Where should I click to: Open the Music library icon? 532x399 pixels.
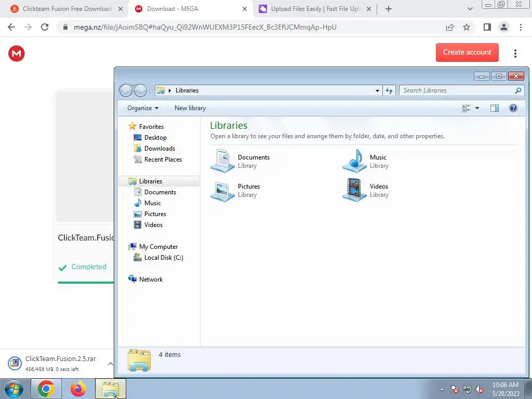354,161
